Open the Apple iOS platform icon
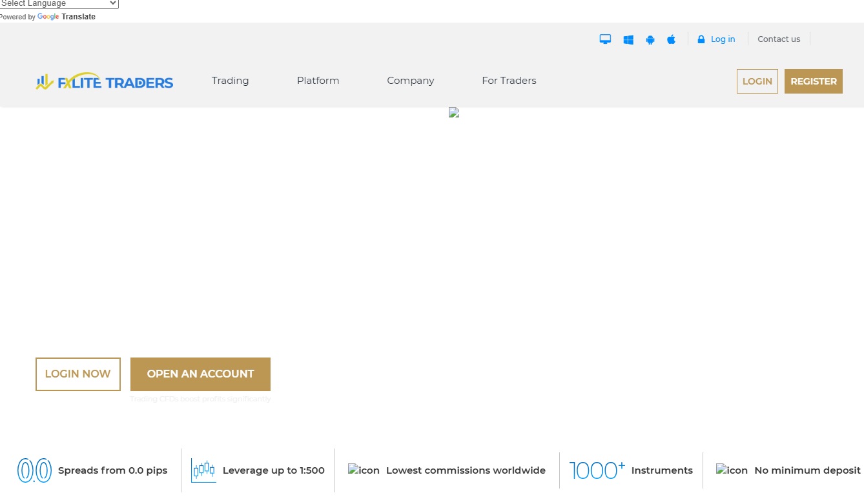864x504 pixels. tap(671, 39)
